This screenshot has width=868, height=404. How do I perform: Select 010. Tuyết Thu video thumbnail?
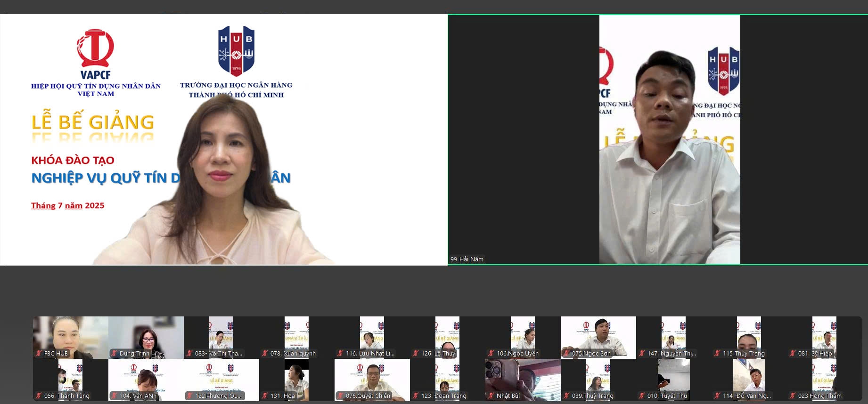point(674,380)
